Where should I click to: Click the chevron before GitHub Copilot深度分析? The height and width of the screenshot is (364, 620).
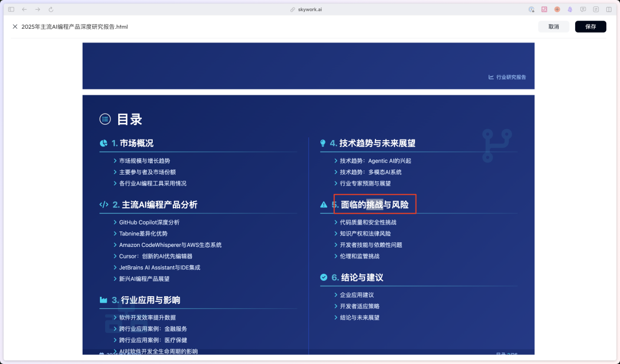115,222
